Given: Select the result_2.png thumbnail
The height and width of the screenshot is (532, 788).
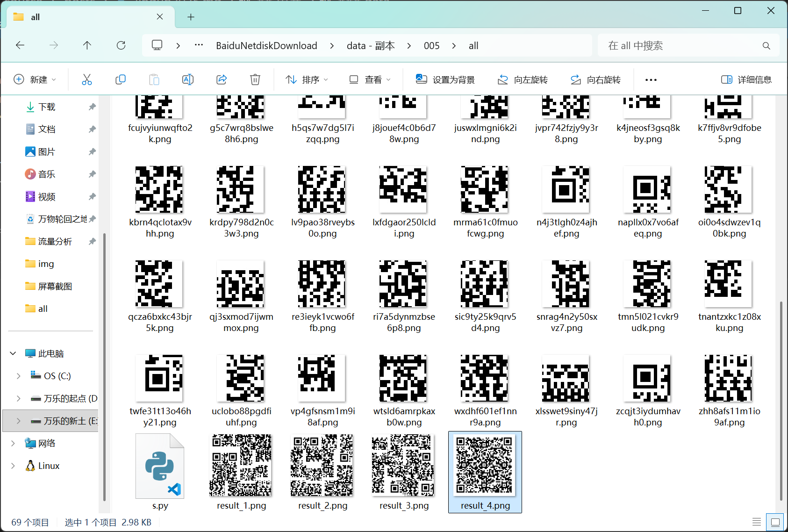Looking at the screenshot, I should (x=322, y=472).
